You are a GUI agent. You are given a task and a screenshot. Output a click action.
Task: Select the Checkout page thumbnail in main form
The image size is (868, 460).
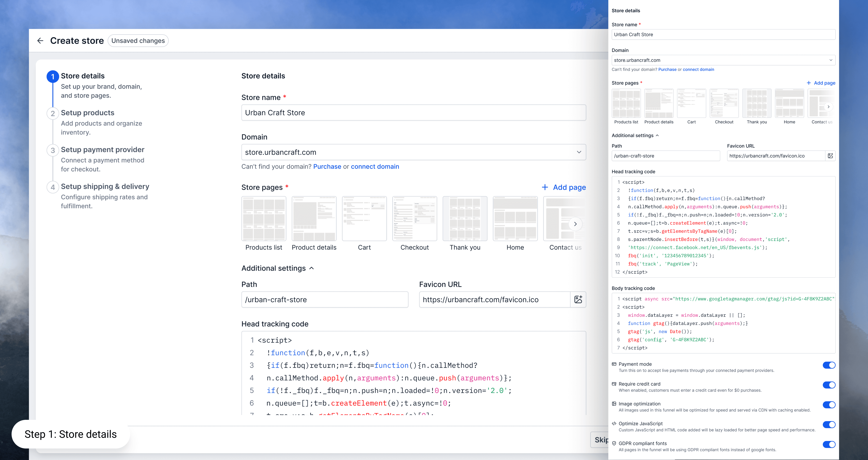[x=414, y=219]
